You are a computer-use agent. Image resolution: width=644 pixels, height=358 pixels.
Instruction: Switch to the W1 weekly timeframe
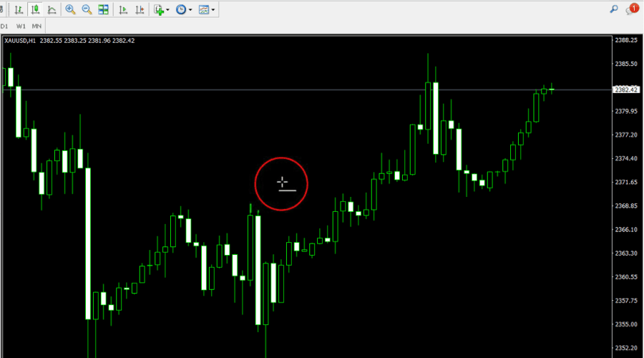[x=21, y=26]
